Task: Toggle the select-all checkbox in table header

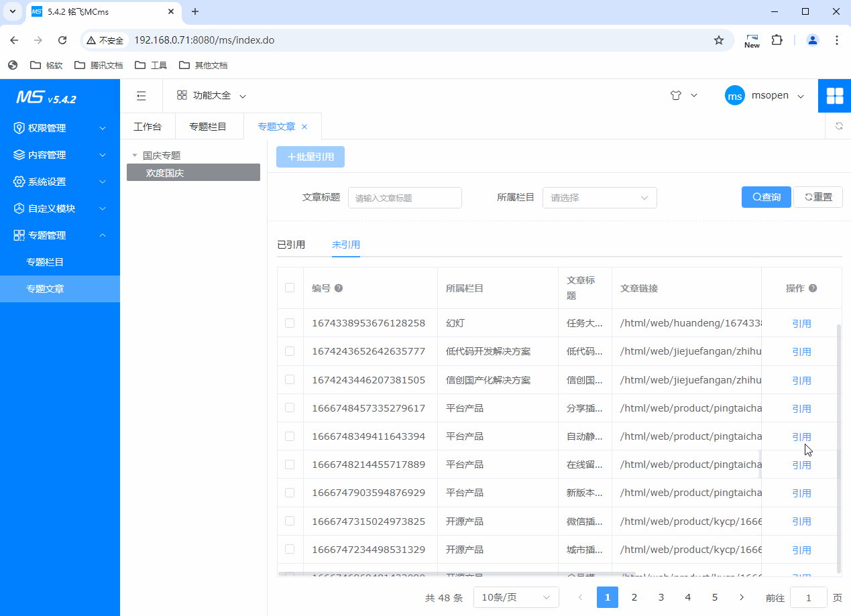Action: pyautogui.click(x=290, y=288)
